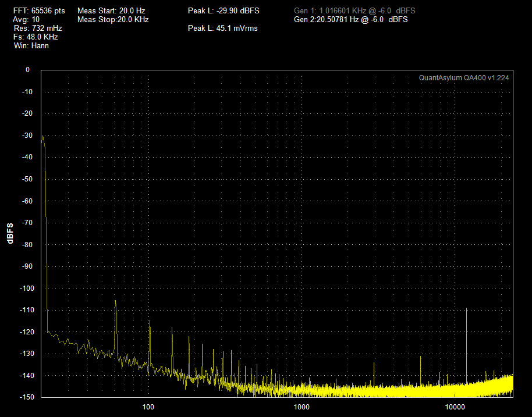Click the 'FFT: 65536 pts' readout

(x=39, y=11)
